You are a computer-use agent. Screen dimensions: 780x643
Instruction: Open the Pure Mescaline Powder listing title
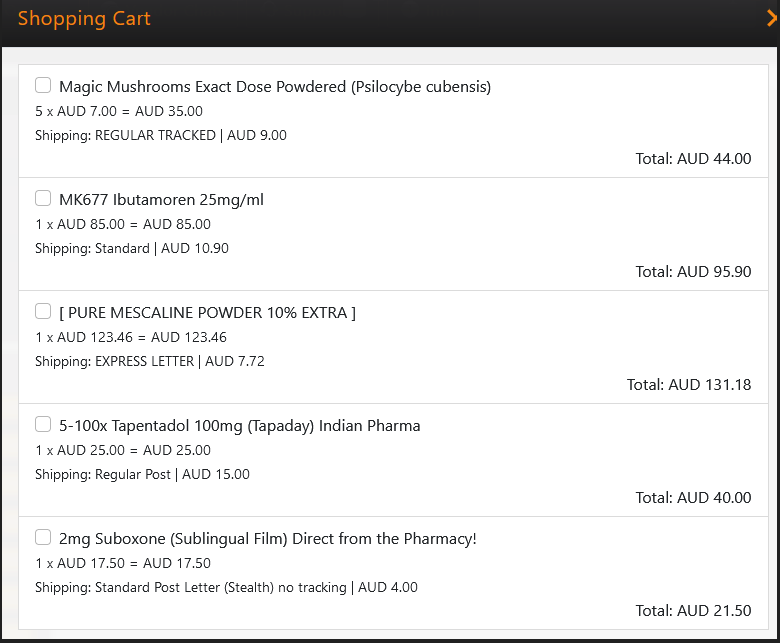pos(207,313)
